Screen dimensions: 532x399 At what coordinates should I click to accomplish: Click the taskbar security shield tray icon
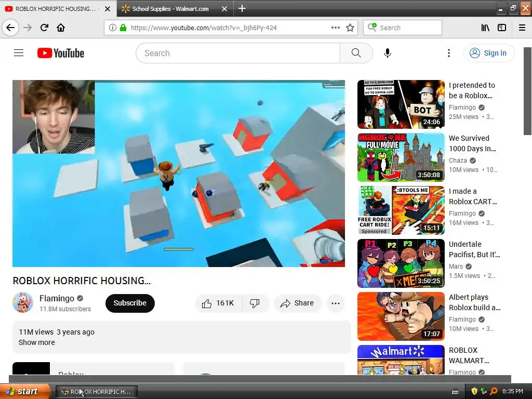[x=474, y=391]
